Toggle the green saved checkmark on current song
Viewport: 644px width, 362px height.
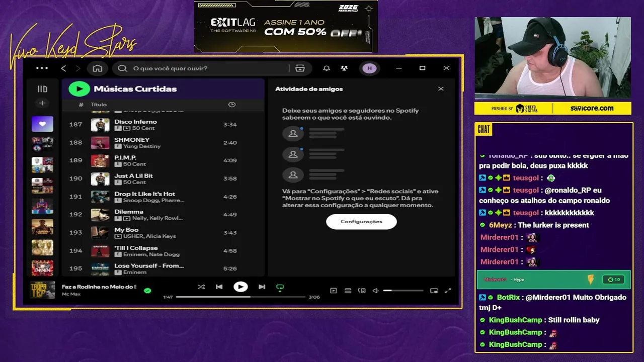tap(147, 290)
